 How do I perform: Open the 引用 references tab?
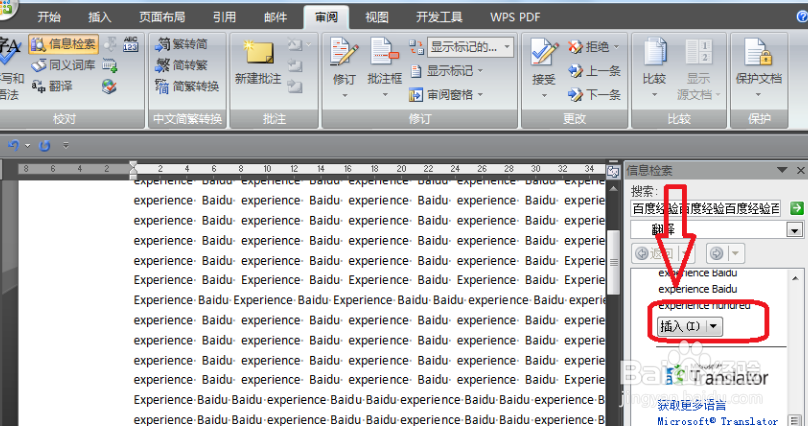(224, 17)
